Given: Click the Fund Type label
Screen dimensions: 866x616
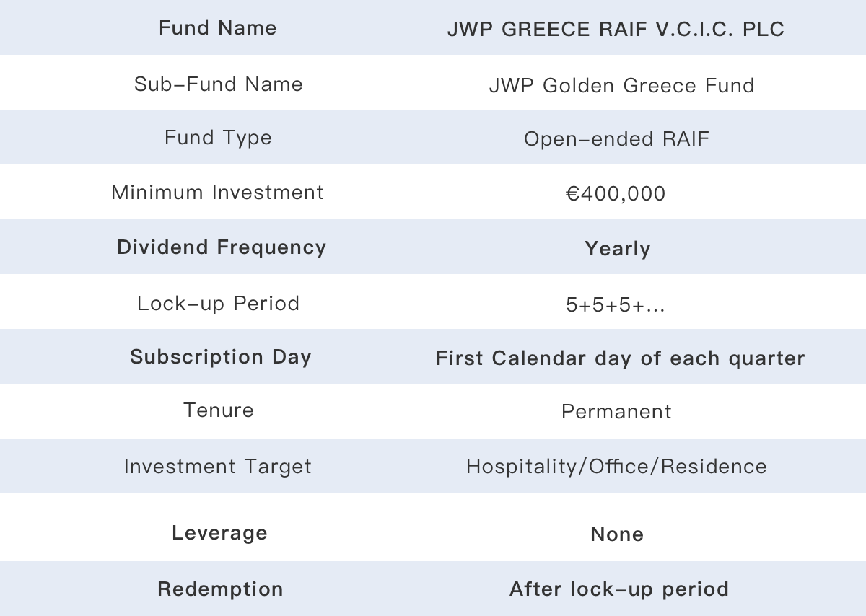Looking at the screenshot, I should pos(218,138).
